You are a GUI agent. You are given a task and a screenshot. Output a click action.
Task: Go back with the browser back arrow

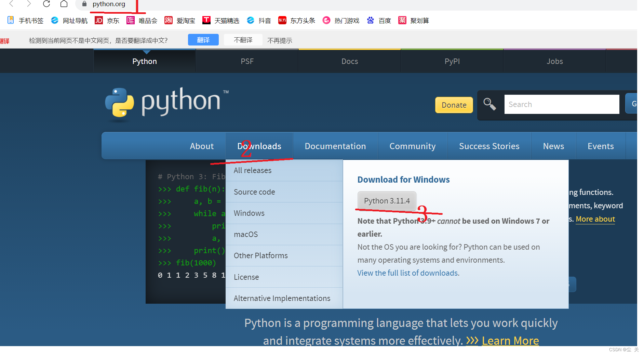[11, 4]
